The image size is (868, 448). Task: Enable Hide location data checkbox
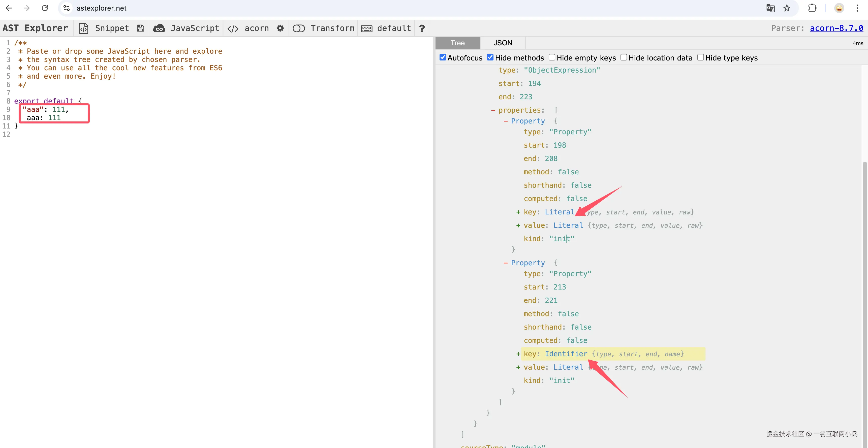624,58
